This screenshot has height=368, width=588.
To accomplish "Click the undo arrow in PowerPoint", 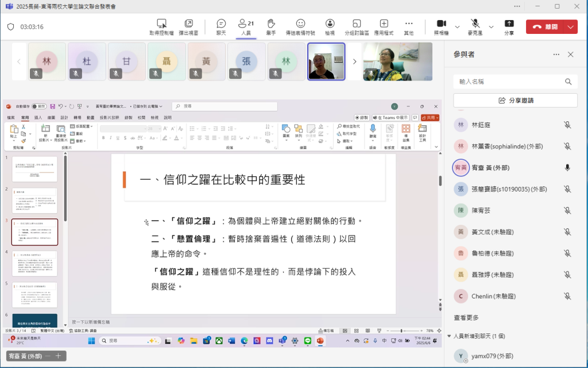I will point(60,106).
